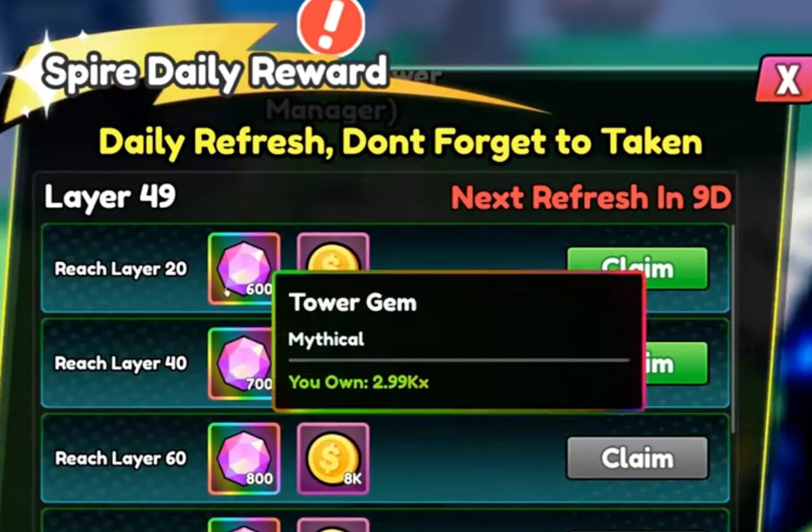Click the partially visible coin icon in the bottom row

[x=333, y=524]
